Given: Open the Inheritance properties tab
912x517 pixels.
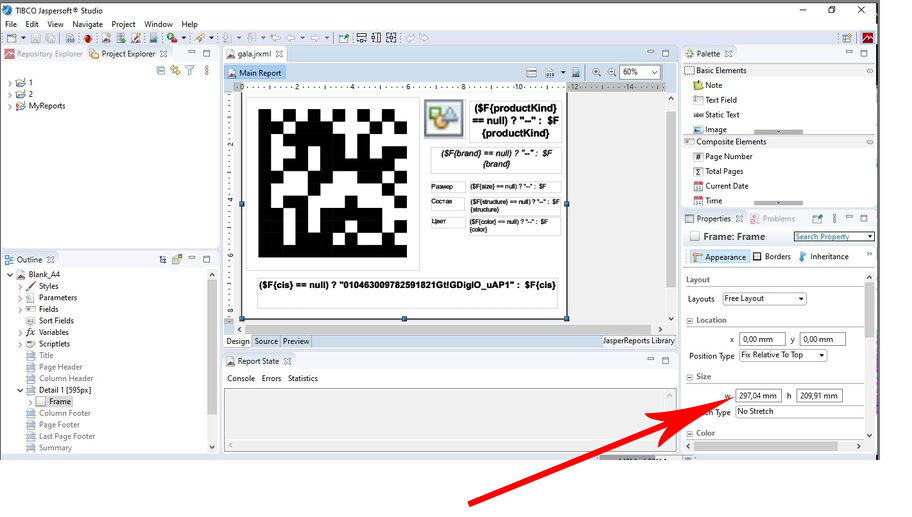Looking at the screenshot, I should point(824,256).
